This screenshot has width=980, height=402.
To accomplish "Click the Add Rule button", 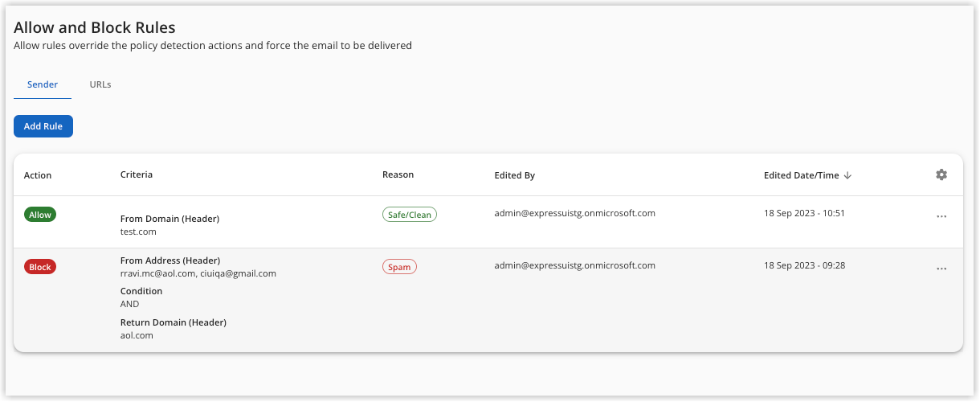I will (43, 126).
